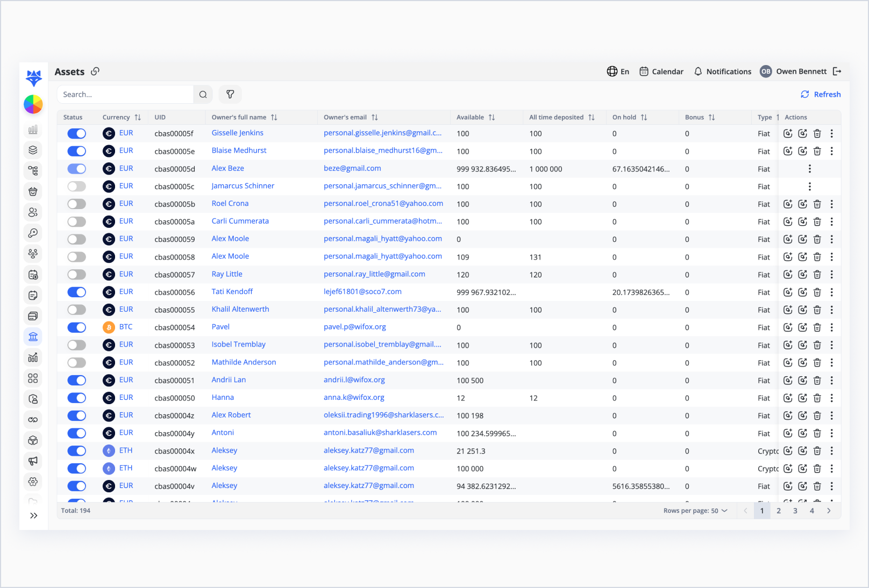869x588 pixels.
Task: Click into the Search field
Action: (x=125, y=95)
